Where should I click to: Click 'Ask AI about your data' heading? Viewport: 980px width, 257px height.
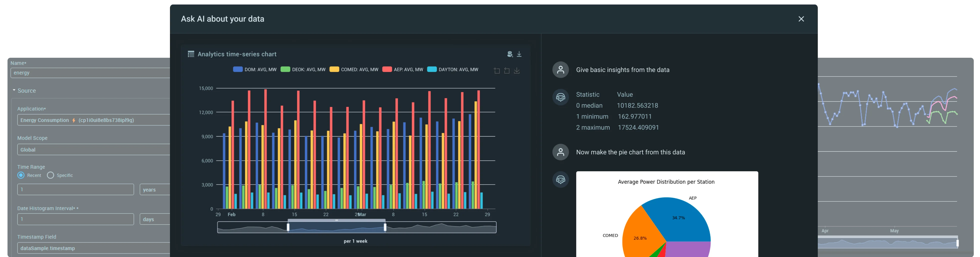point(222,19)
